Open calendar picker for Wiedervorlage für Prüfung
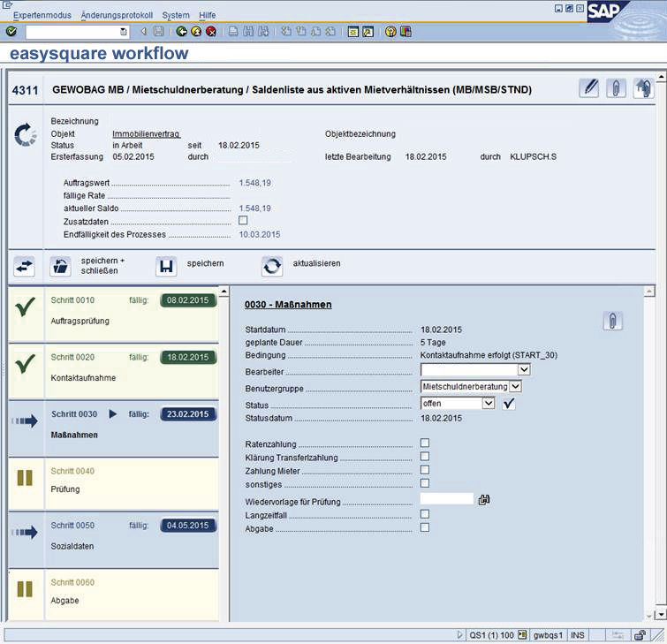The width and height of the screenshot is (667, 644). pyautogui.click(x=484, y=499)
